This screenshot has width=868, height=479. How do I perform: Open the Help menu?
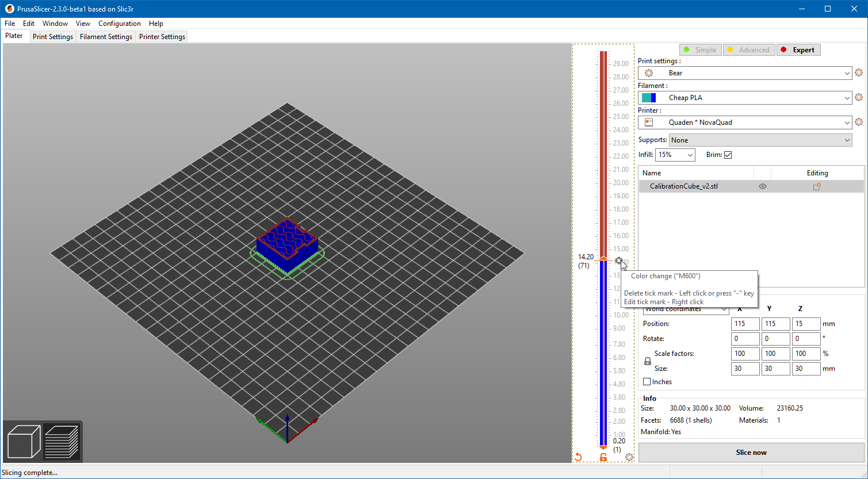(156, 24)
